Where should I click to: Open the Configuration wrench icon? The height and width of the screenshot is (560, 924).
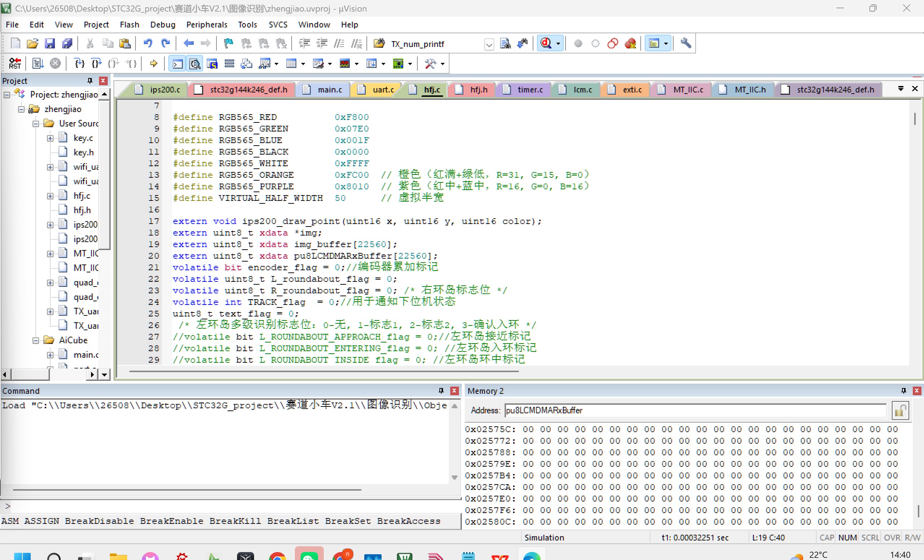(686, 43)
